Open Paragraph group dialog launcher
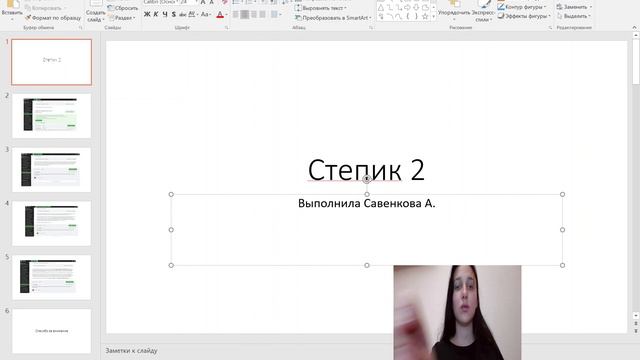 [x=371, y=28]
